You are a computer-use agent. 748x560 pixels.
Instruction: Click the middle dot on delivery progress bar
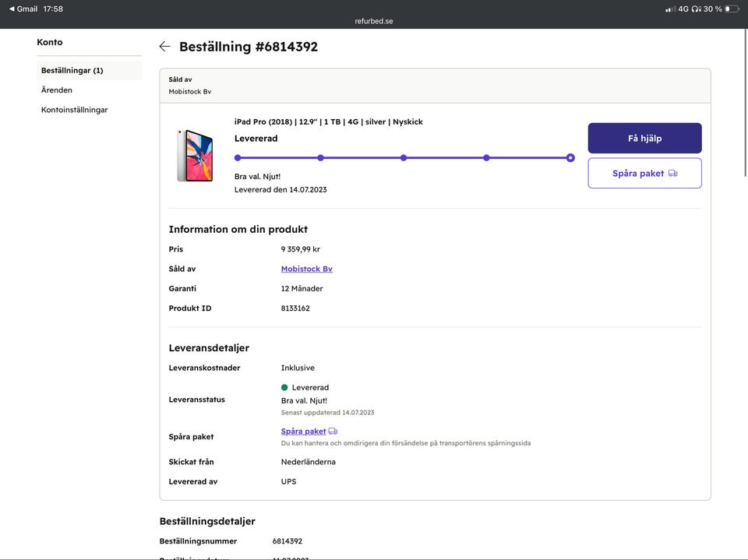point(404,158)
